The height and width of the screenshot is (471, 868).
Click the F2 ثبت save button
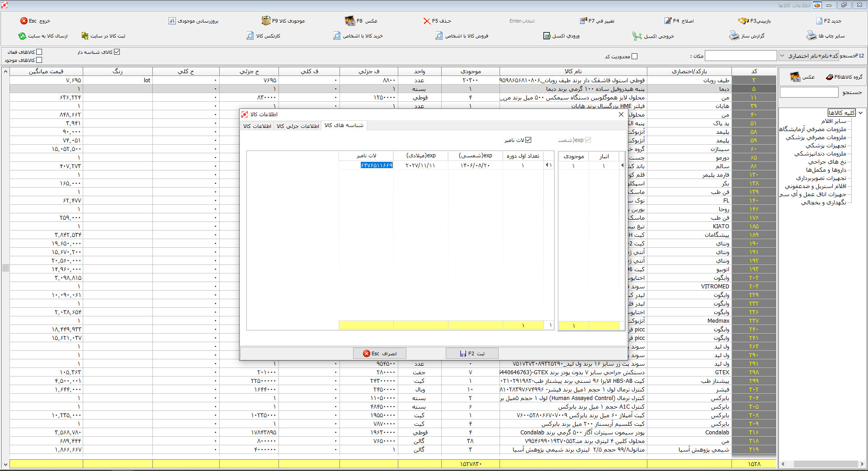(x=472, y=353)
